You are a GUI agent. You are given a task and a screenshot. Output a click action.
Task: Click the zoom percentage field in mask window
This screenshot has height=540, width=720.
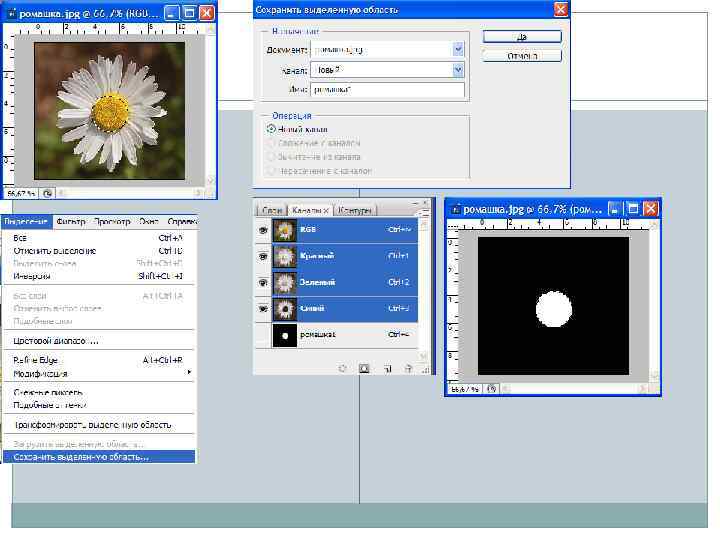tap(465, 389)
